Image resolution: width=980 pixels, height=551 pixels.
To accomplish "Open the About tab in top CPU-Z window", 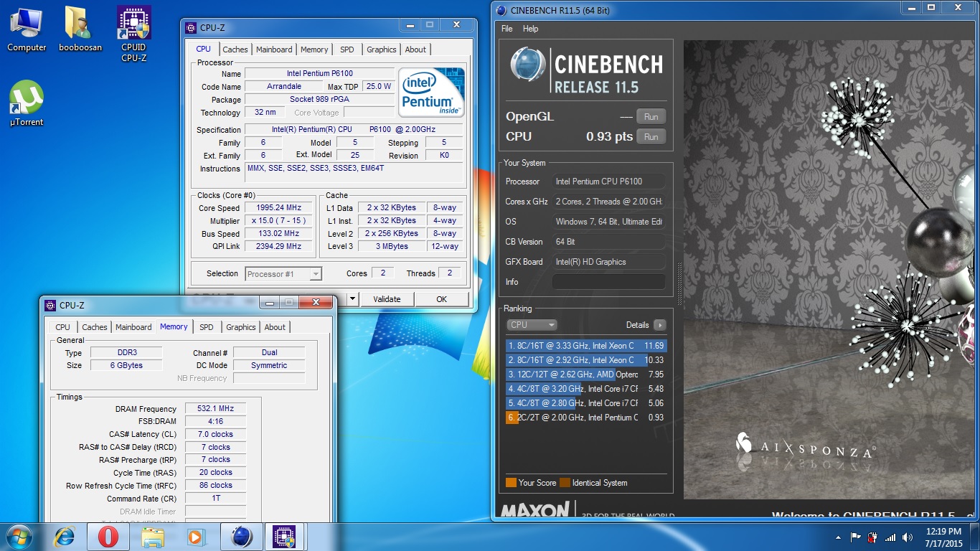I will [x=415, y=50].
